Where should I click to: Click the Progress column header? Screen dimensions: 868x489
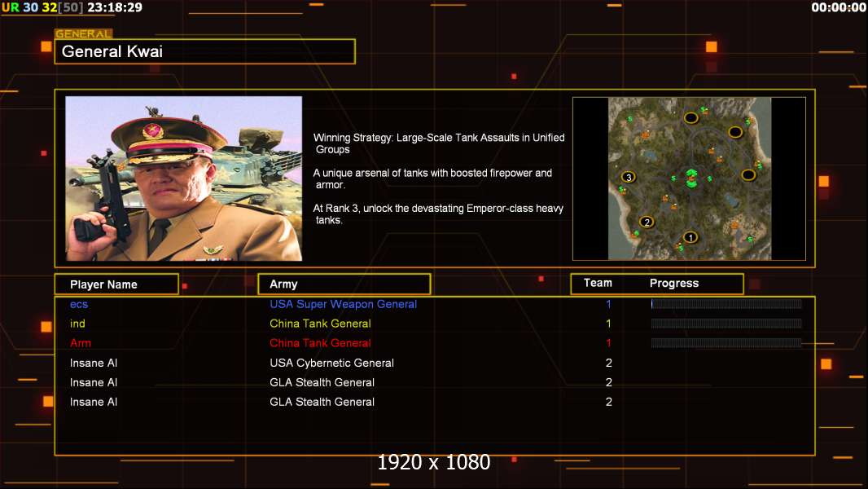pyautogui.click(x=673, y=284)
